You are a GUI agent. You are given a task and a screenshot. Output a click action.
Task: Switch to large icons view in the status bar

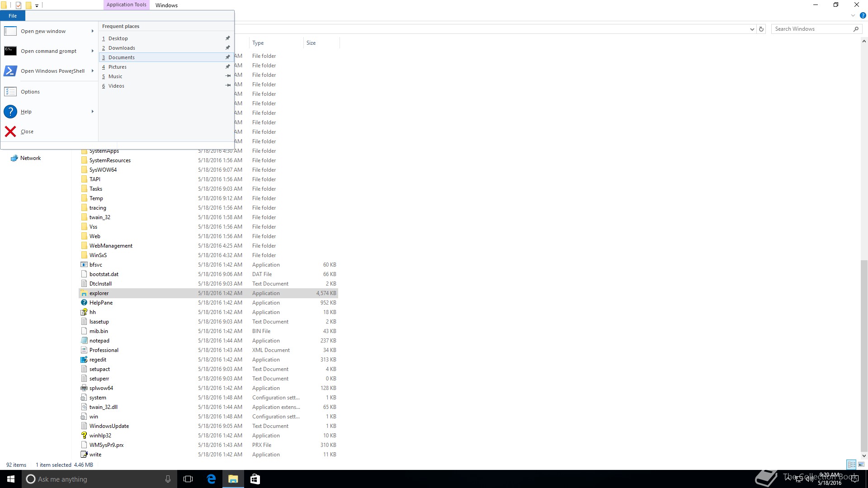pos(861,465)
